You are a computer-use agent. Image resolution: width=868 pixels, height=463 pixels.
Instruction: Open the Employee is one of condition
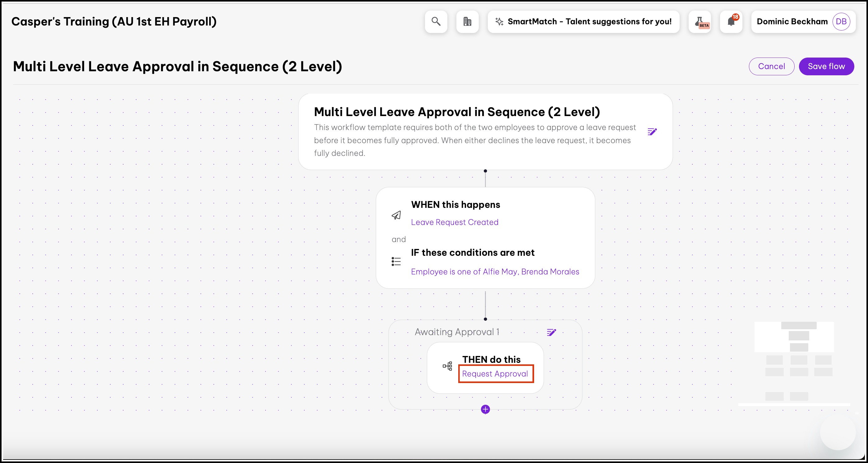point(495,272)
